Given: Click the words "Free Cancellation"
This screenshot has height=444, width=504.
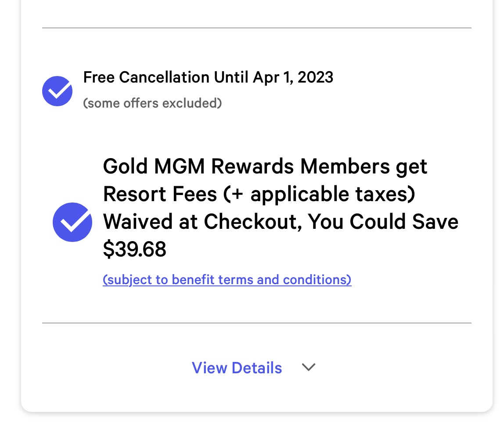Looking at the screenshot, I should pyautogui.click(x=146, y=77).
